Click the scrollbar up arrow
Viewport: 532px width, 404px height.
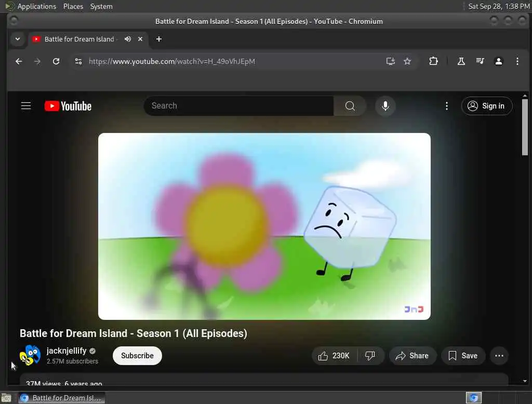[525, 96]
